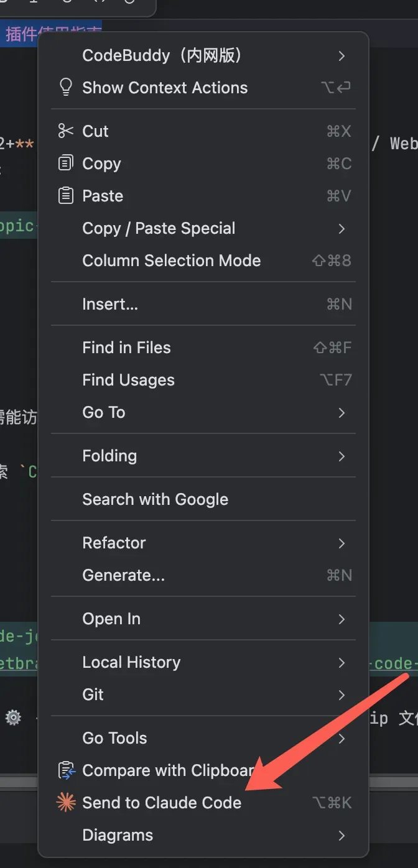Select Search with Google
This screenshot has width=418, height=868.
(x=203, y=499)
